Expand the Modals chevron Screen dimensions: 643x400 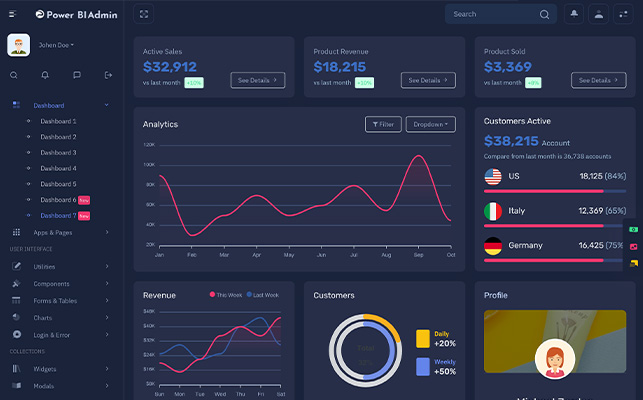107,386
